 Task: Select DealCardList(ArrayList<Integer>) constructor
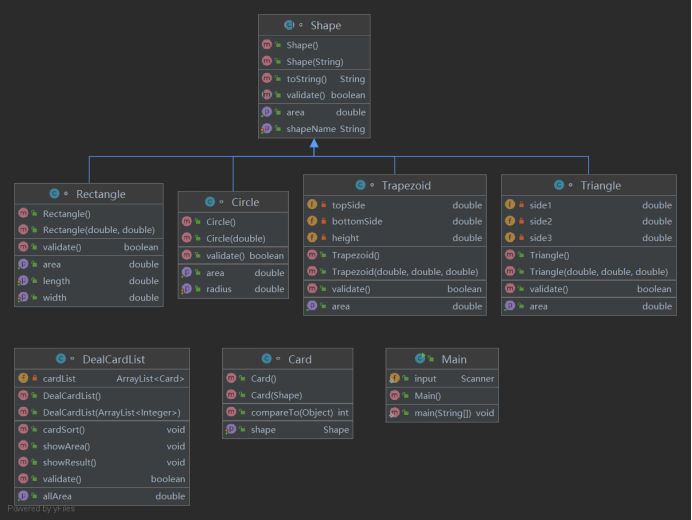tap(102, 412)
